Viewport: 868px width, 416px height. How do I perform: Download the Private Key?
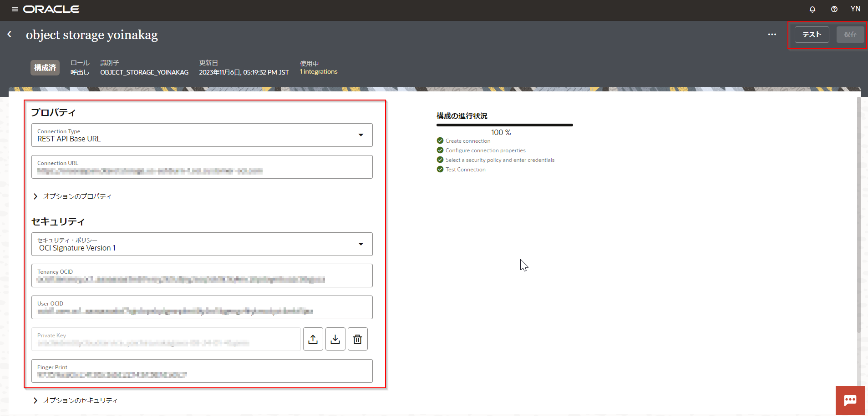(x=335, y=339)
